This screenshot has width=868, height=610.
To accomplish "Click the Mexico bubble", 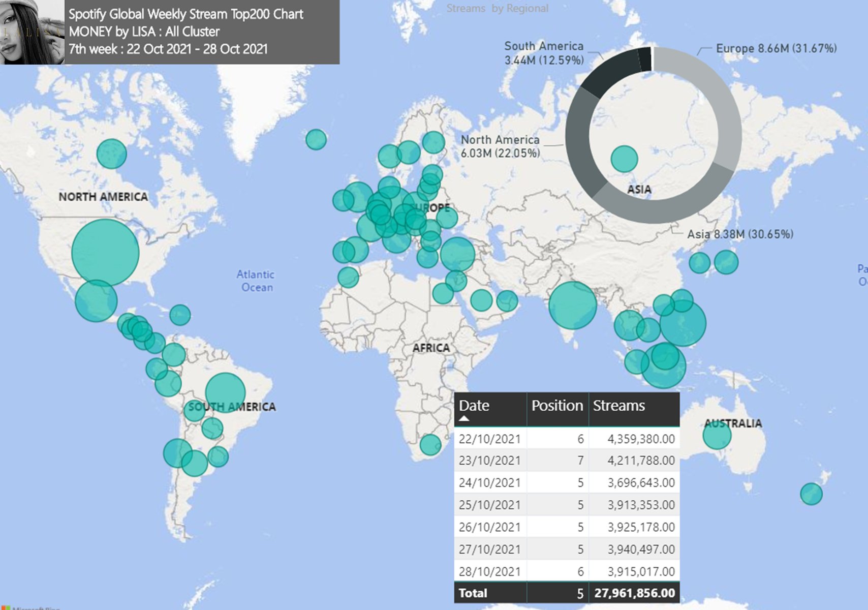I will [96, 301].
